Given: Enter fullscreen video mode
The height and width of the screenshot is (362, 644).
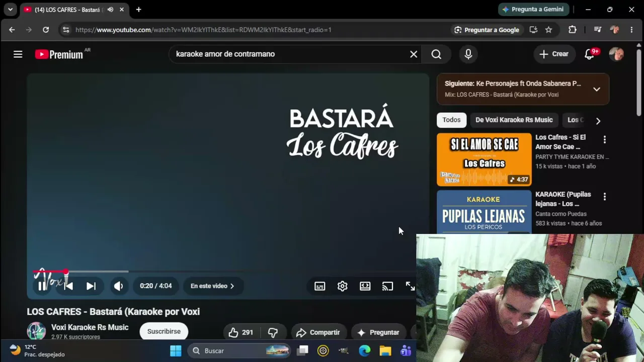Looking at the screenshot, I should [410, 286].
